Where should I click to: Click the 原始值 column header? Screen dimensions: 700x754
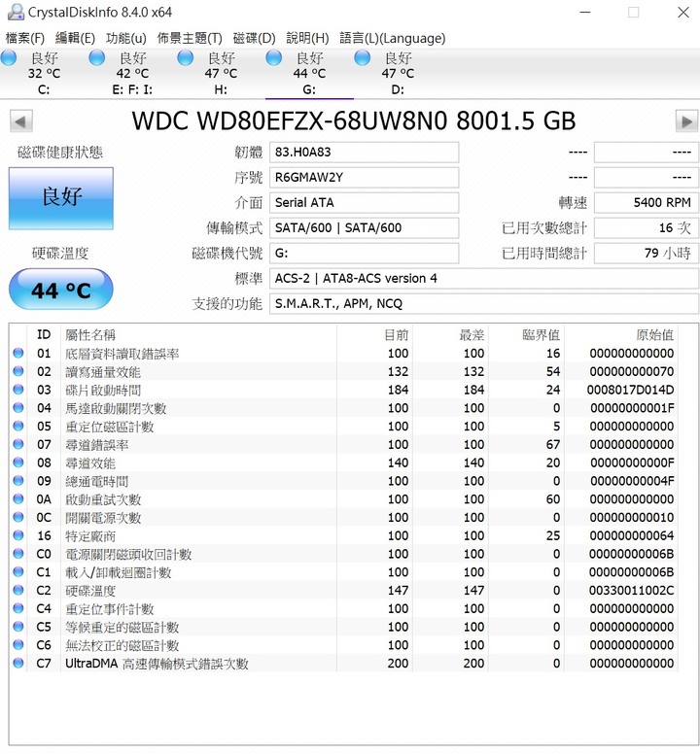pos(621,334)
